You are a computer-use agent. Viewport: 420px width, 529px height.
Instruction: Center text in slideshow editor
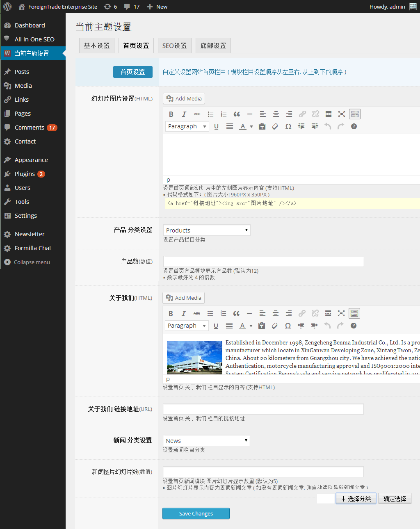276,114
